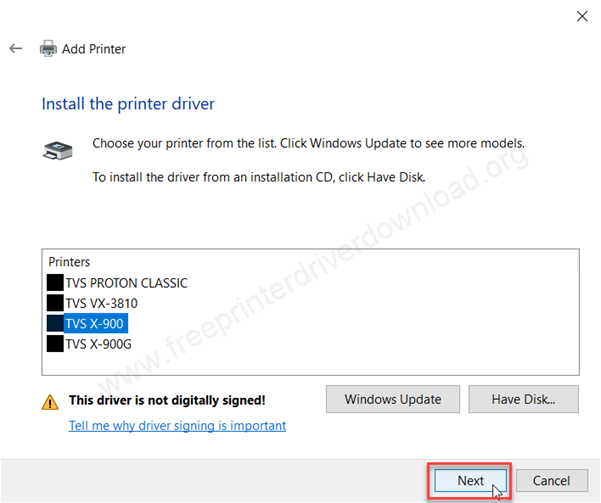
Task: Open the driver signing importance link
Action: 177,425
